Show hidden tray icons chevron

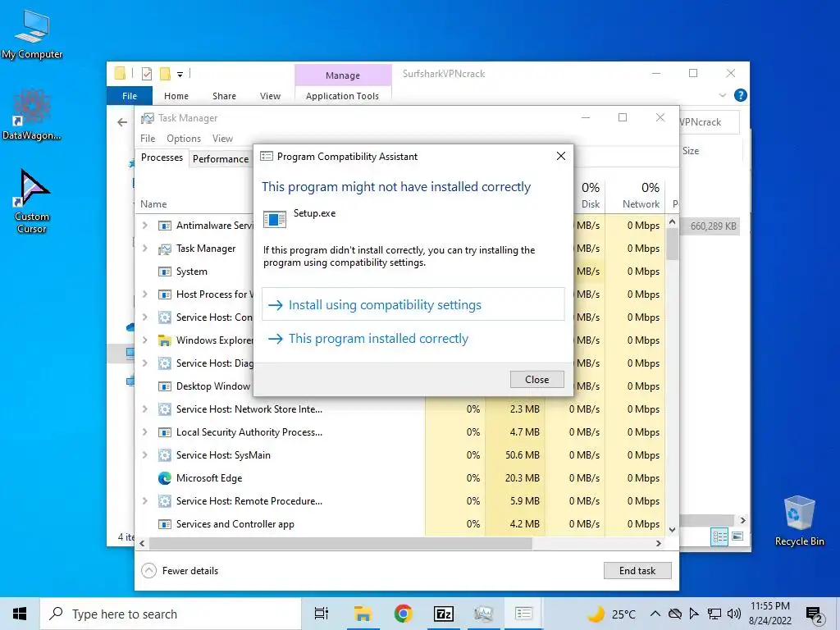[655, 614]
